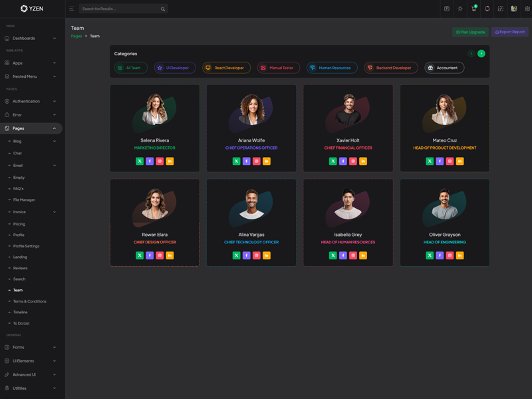Click Xavier Holt's Instagram icon
532x399 pixels.
tap(353, 161)
